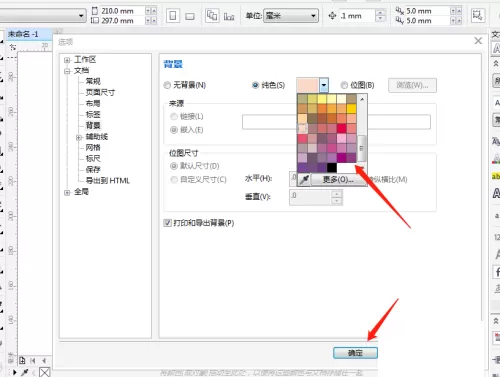Pick the crimson red swatch in palette
This screenshot has height=377, width=500.
(342, 128)
